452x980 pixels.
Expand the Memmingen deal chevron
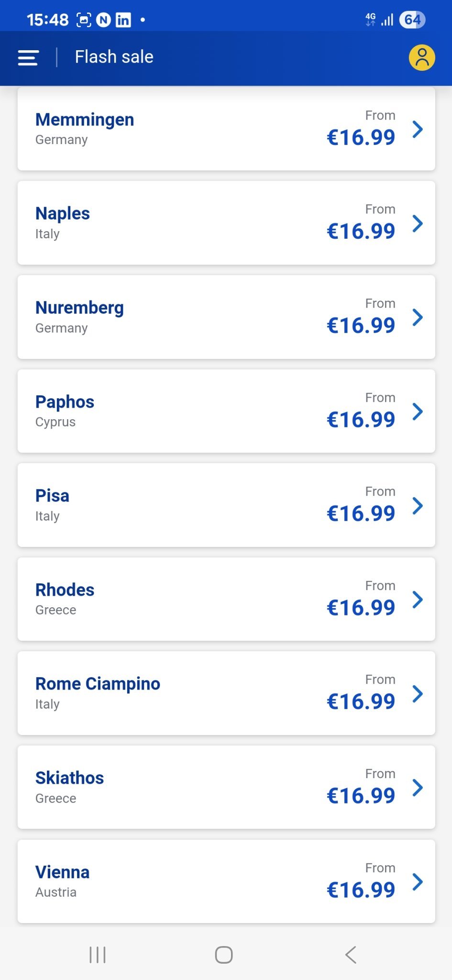(x=418, y=129)
